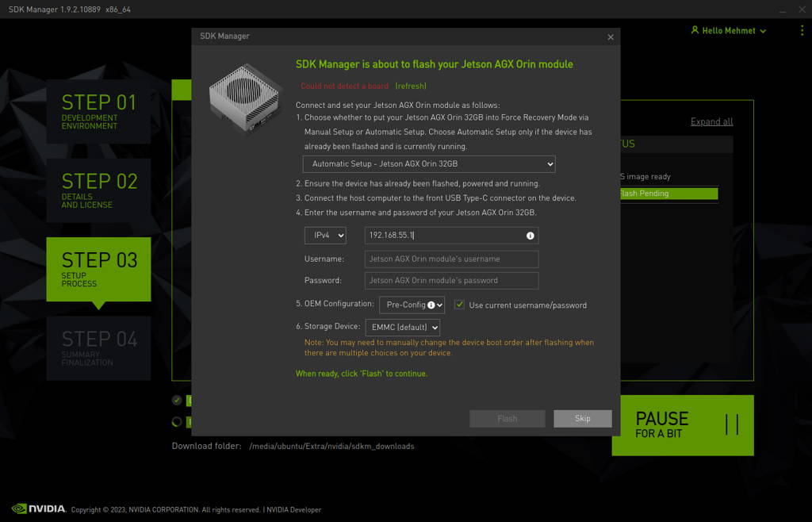
Task: Click the NVIDIA logo in footer
Action: click(x=39, y=509)
